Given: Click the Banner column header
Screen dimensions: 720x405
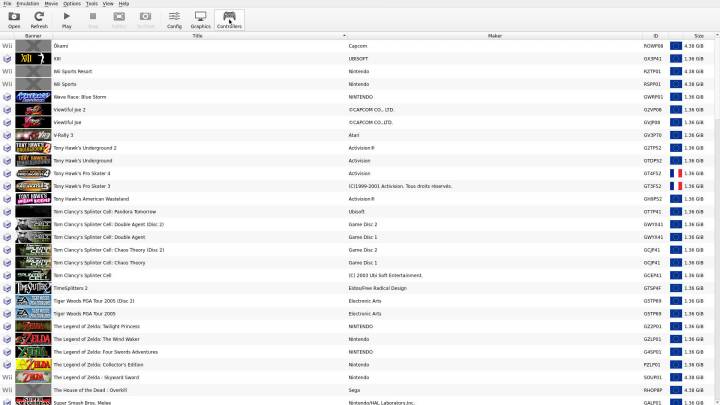Looking at the screenshot, I should [x=33, y=36].
